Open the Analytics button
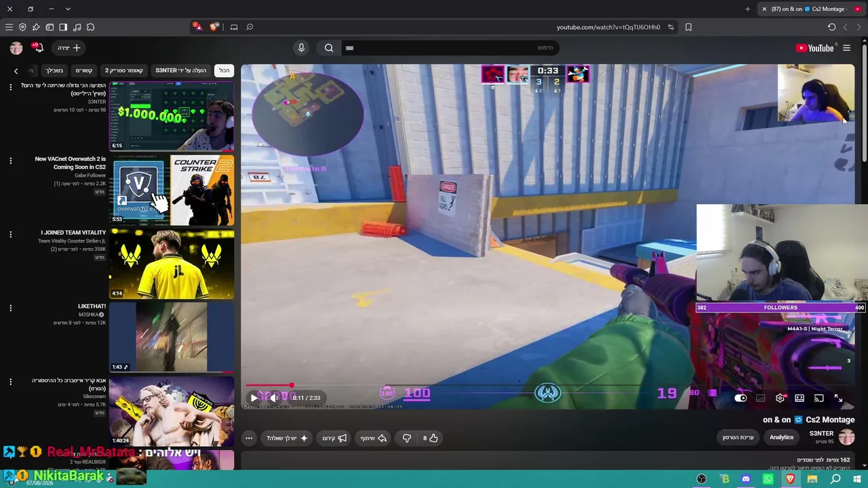 tap(781, 437)
